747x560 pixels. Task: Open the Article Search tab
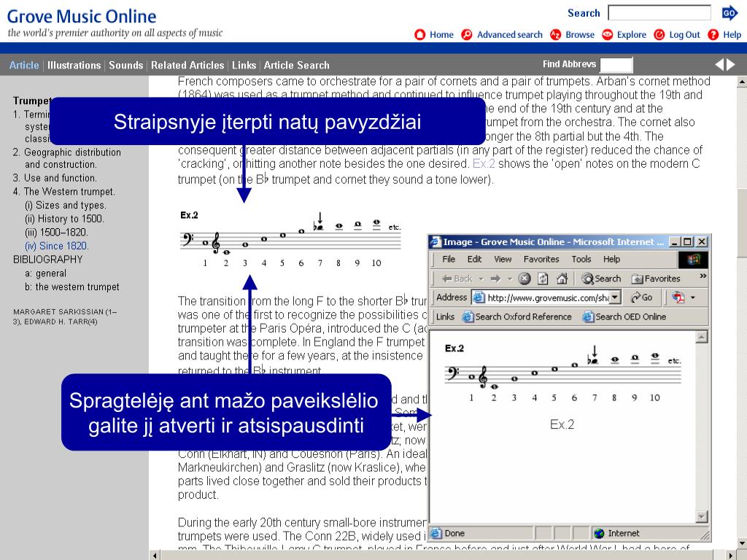point(297,65)
